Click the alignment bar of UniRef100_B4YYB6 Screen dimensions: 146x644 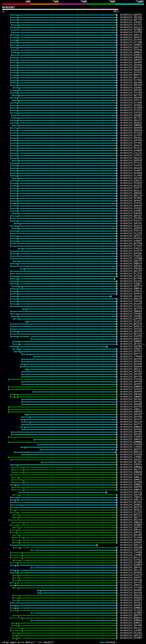point(63,278)
